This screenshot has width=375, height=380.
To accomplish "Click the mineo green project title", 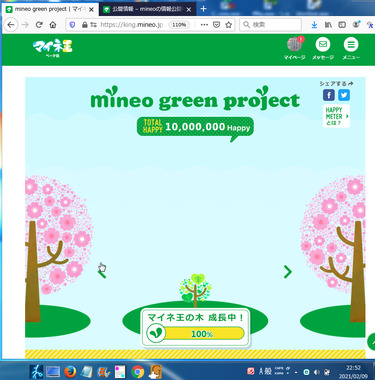I will 195,99.
